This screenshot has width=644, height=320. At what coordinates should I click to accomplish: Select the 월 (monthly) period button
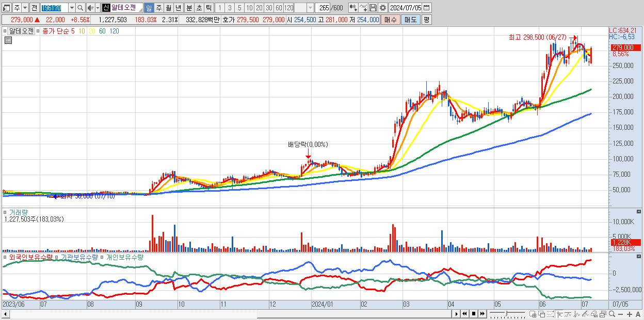click(168, 8)
